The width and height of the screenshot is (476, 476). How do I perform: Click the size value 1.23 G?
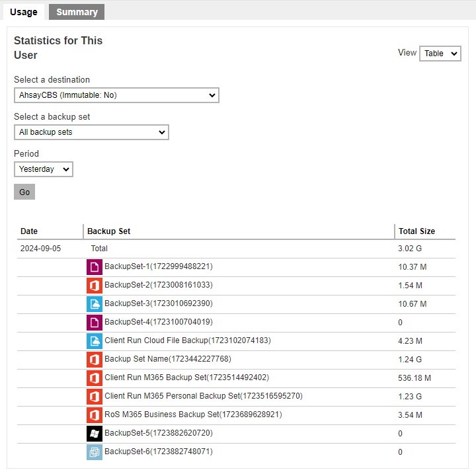pos(410,397)
